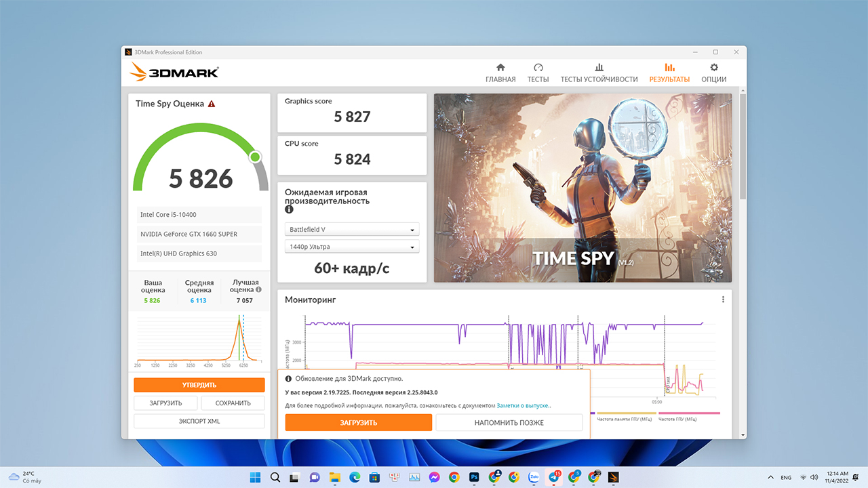Click the НАПОМНИТЬ ПОЗЖЕ button
This screenshot has width=868, height=488.
coord(509,423)
